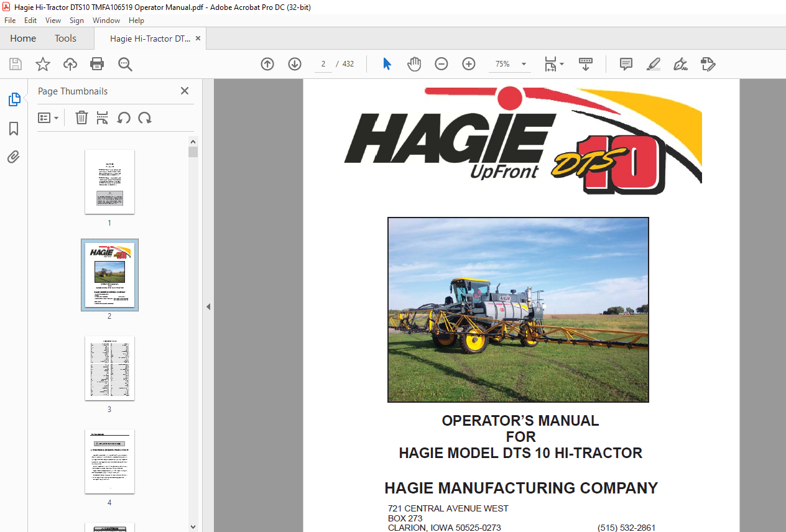
Task: Select the Hagie Hi-Tractor document tab
Action: [x=150, y=39]
